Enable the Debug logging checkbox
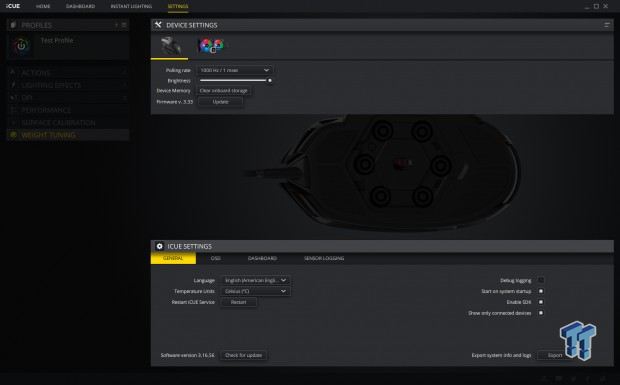Viewport: 620px width, 385px height. tap(541, 280)
